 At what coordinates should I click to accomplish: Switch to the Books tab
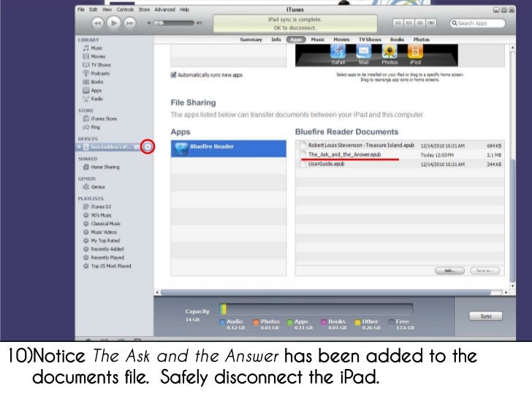click(397, 39)
